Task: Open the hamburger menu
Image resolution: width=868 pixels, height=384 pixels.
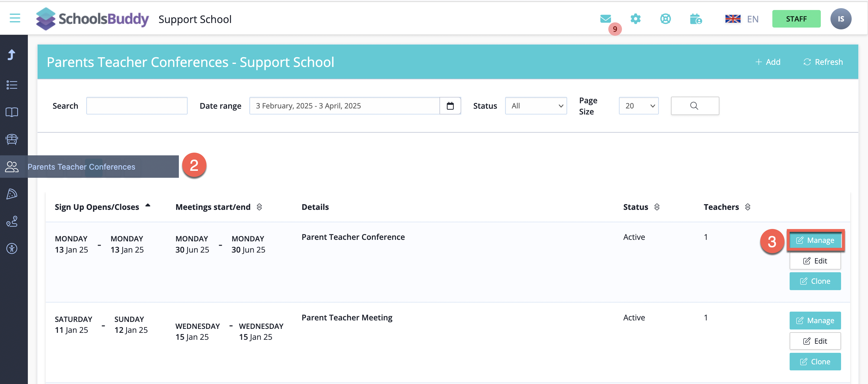Action: pos(15,18)
